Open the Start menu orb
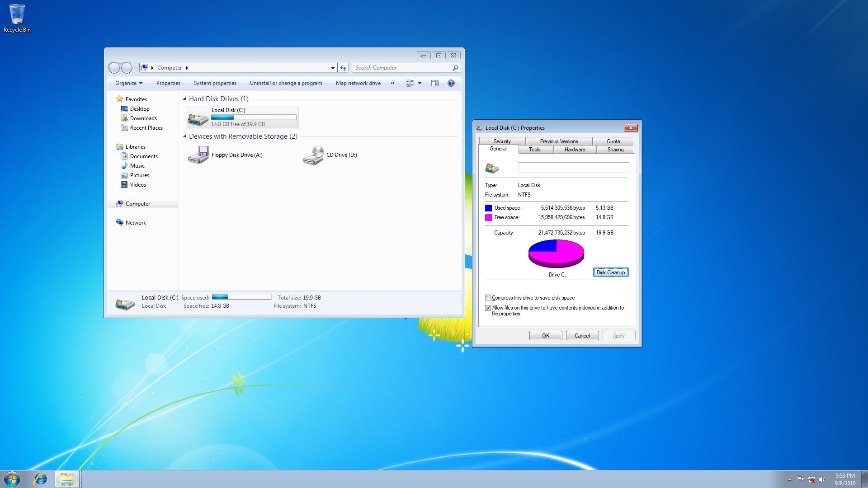 [12, 479]
